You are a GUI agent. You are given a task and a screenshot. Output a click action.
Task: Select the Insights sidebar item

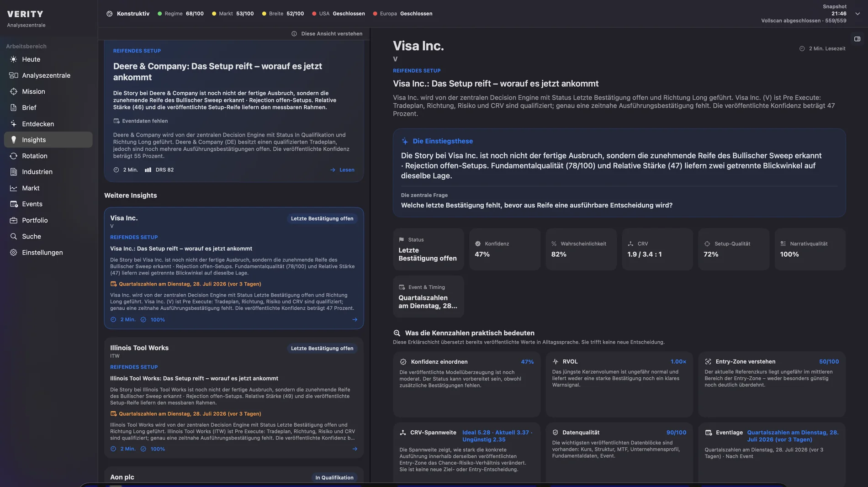48,140
